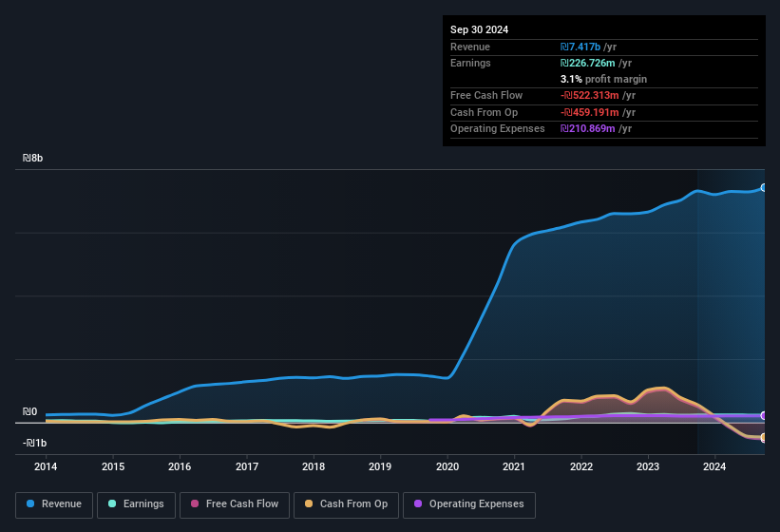Click the Cash From Op endpoint marker
The height and width of the screenshot is (532, 780).
pos(764,438)
